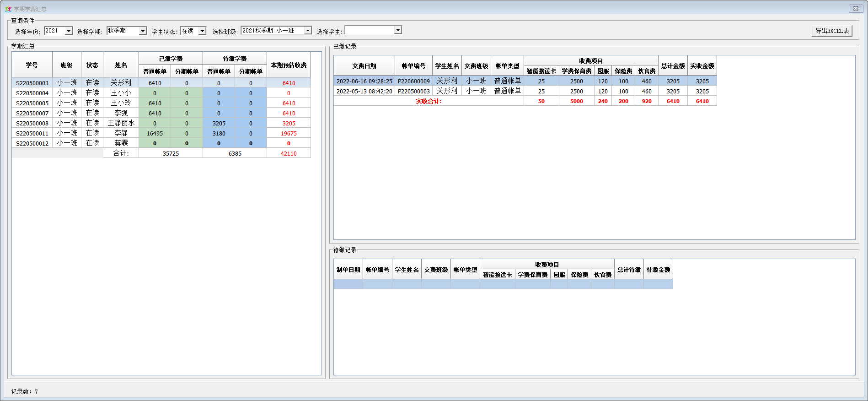Click the 实收金额 column header
Image resolution: width=868 pixels, height=401 pixels.
(x=702, y=66)
